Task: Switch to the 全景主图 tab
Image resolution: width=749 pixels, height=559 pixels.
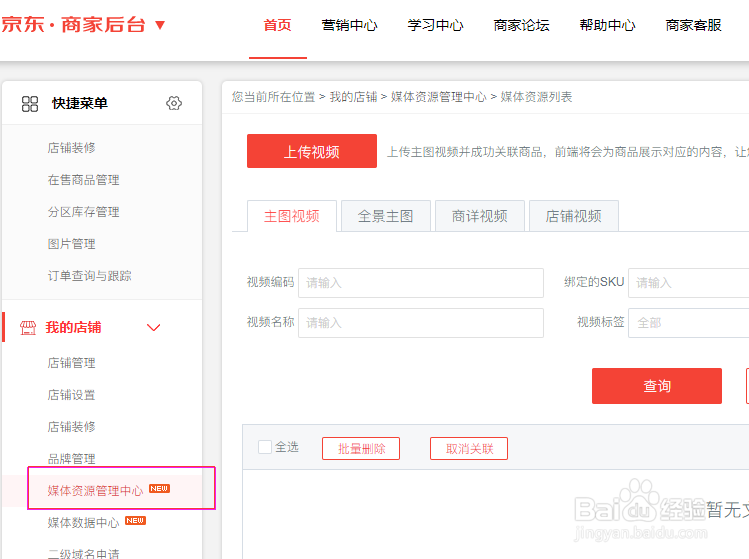Action: pyautogui.click(x=385, y=216)
